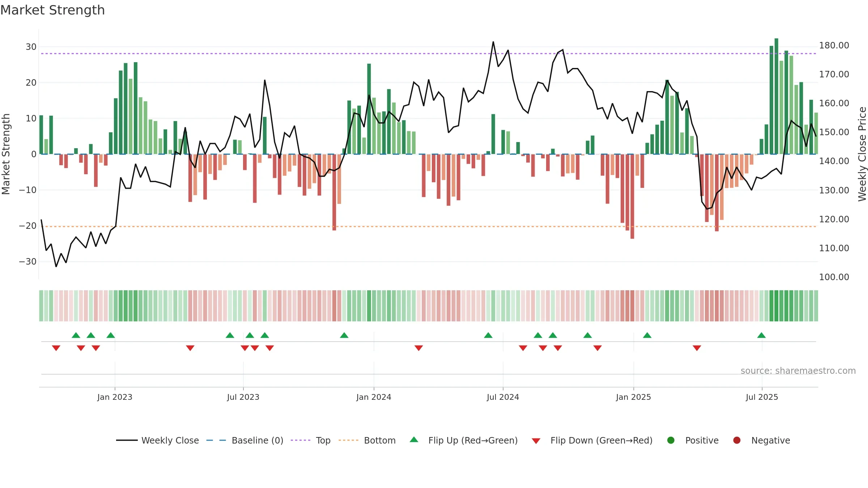The image size is (868, 488).
Task: Click the deepest red Market Strength bar
Action: click(x=632, y=196)
